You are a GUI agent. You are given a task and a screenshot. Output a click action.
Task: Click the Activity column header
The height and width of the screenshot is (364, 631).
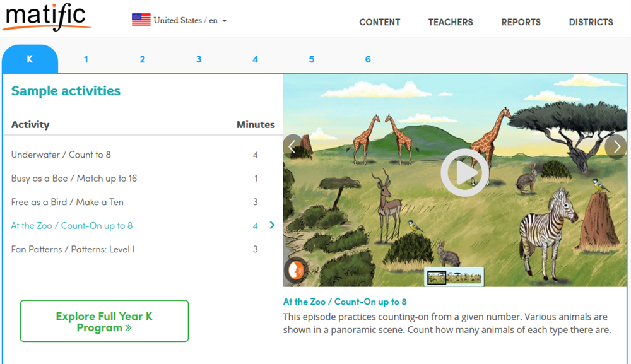pos(30,125)
